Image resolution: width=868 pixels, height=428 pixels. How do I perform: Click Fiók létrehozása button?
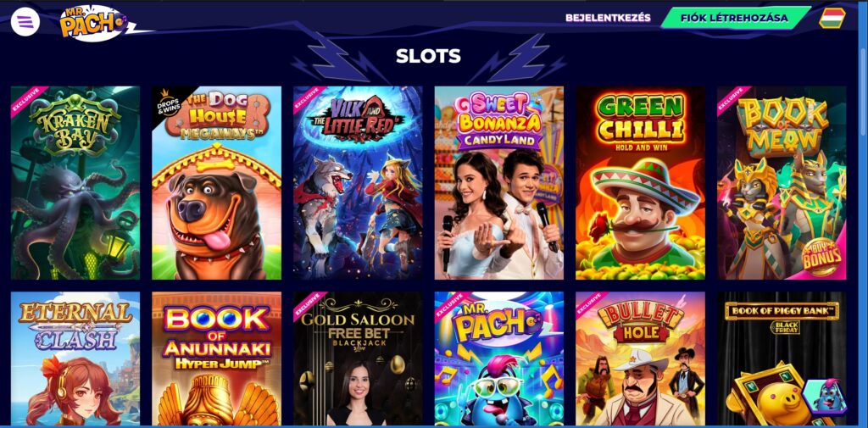coord(735,18)
